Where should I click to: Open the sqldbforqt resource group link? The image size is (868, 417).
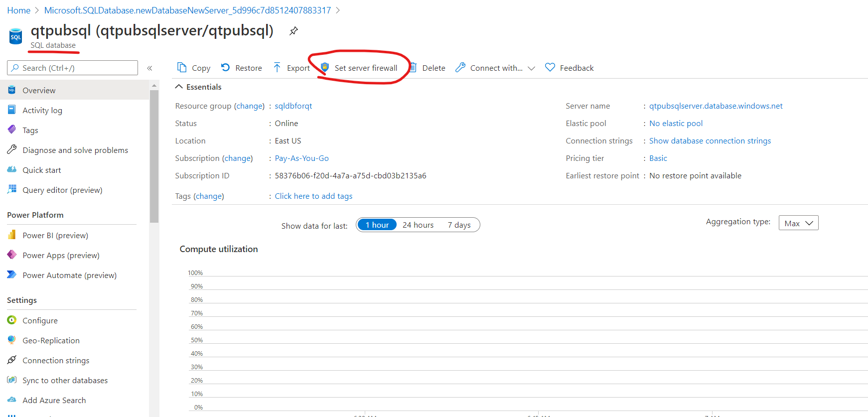pyautogui.click(x=293, y=106)
